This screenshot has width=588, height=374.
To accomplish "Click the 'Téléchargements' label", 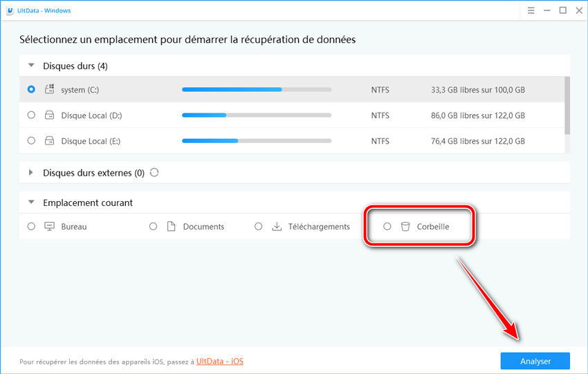I will [319, 227].
